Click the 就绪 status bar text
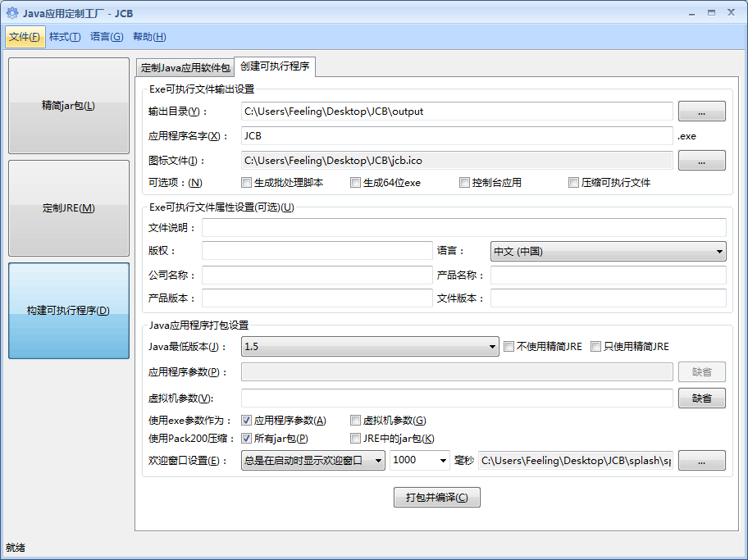Screen dimensions: 748x560 [16, 548]
